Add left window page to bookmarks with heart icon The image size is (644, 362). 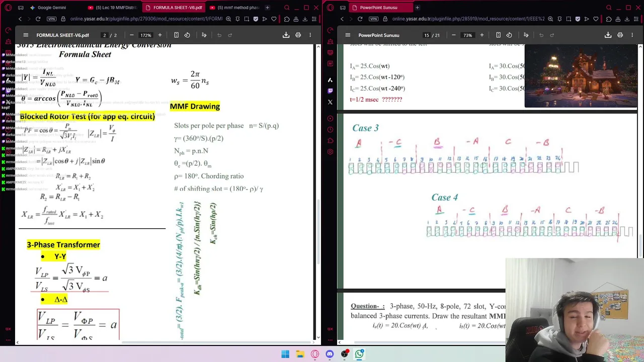(x=274, y=19)
